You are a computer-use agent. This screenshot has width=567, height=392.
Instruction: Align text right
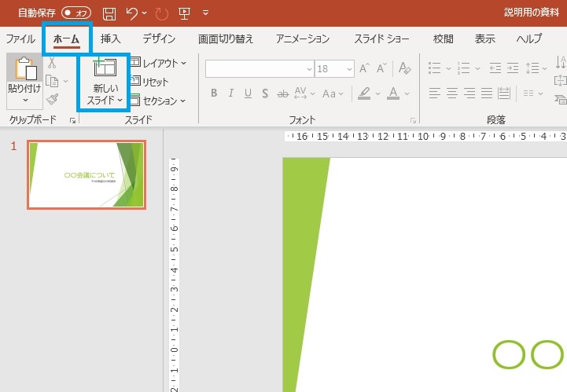tap(469, 93)
